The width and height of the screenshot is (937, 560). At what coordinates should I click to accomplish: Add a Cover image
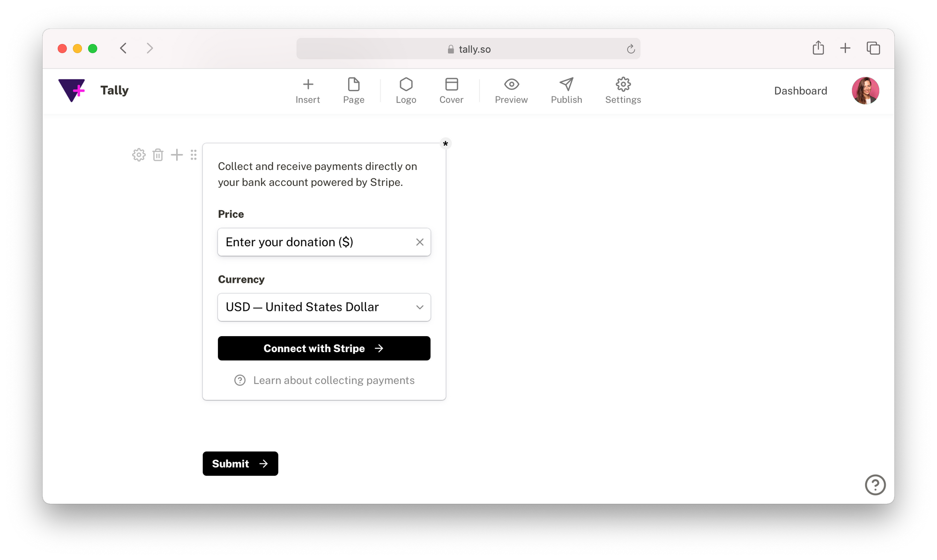click(x=451, y=91)
